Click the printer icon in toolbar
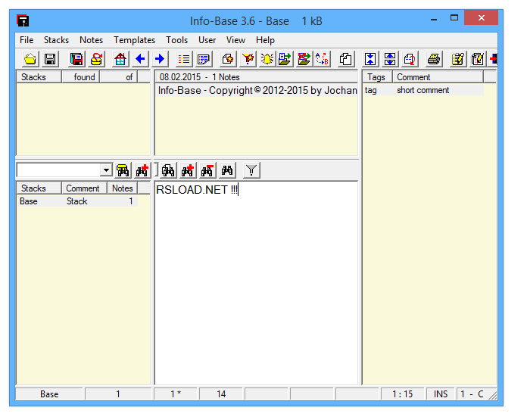 click(434, 59)
